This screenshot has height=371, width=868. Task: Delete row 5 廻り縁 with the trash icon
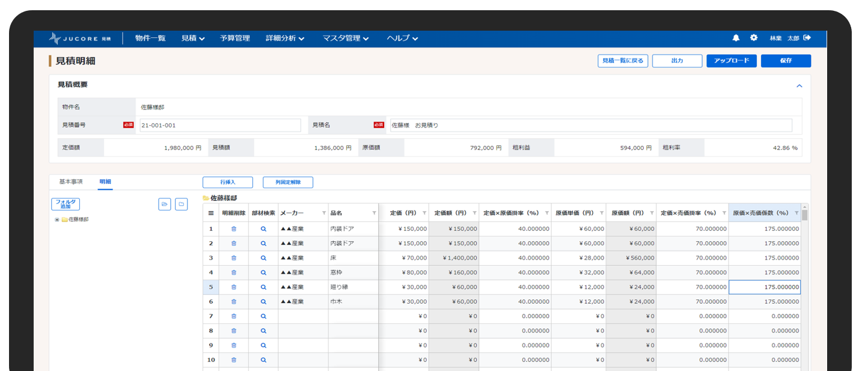234,287
